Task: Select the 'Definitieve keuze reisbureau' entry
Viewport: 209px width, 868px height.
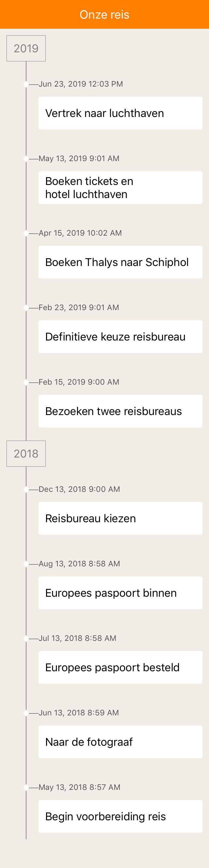Action: click(120, 337)
